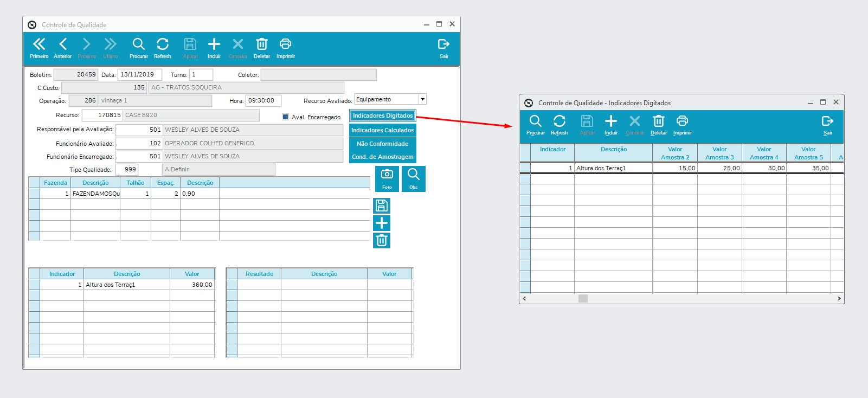This screenshot has width=868, height=398.
Task: Click Sair in Indicadores Digitados window
Action: click(x=828, y=125)
